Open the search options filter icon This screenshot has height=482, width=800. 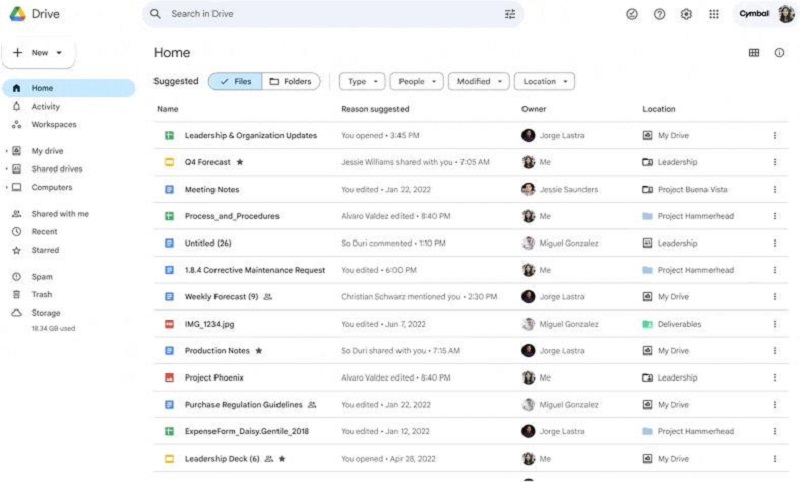tap(510, 14)
